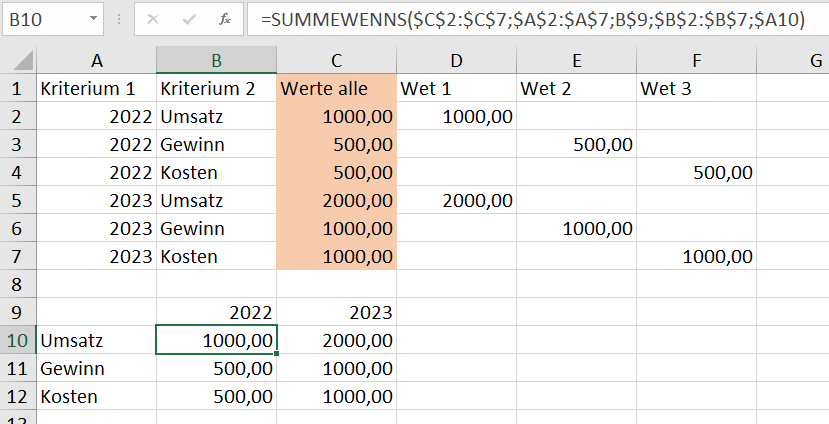
Task: Select row 1 header
Action: [x=18, y=88]
